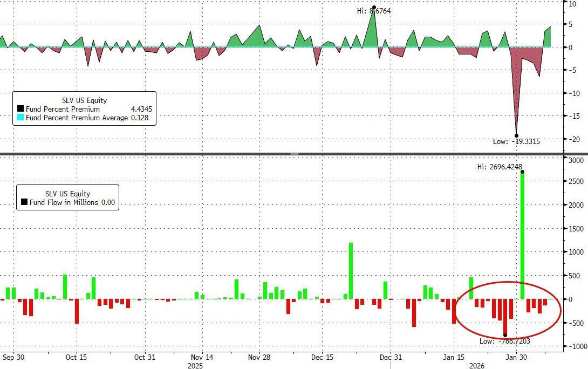This screenshot has height=369, width=588.
Task: Click the Hi 2696.4248 marker dot
Action: [522, 172]
